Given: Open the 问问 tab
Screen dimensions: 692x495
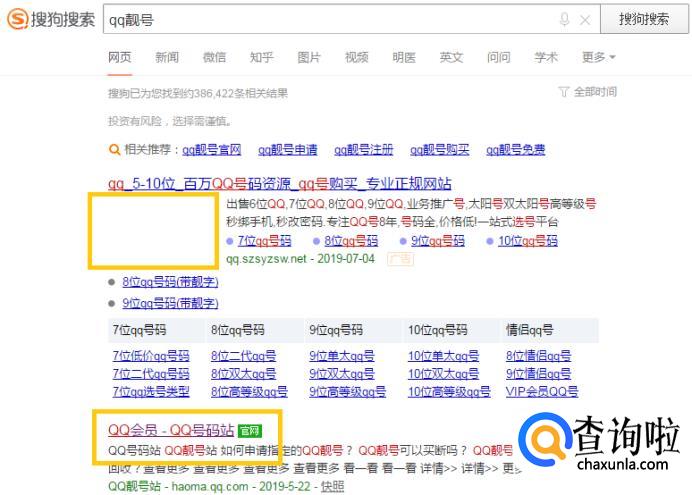Looking at the screenshot, I should [499, 57].
